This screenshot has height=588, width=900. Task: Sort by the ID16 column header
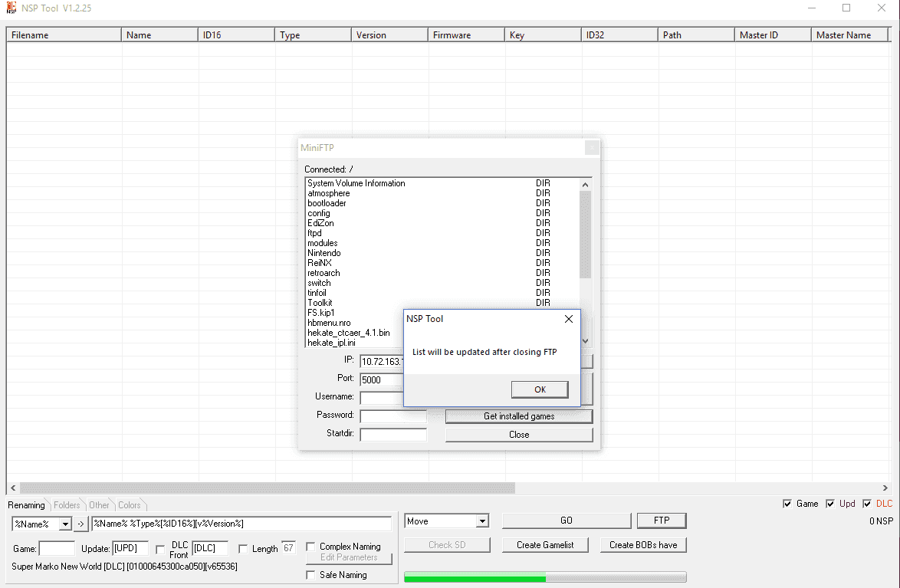236,35
